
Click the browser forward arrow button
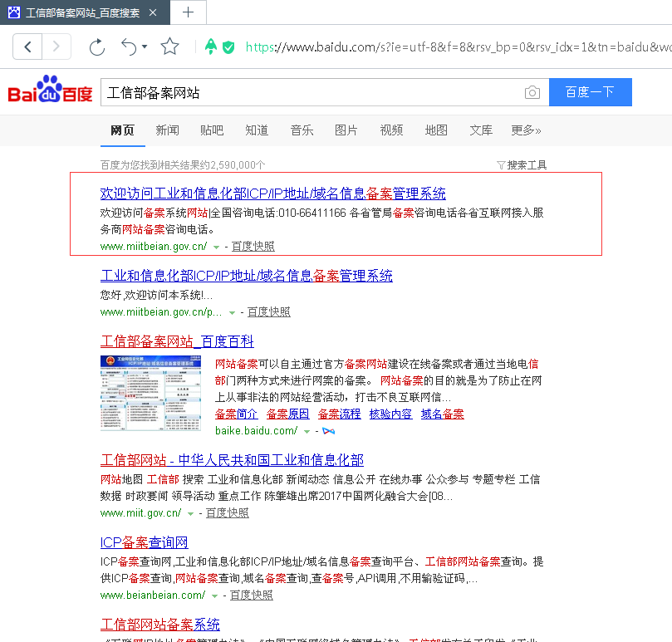coord(56,47)
